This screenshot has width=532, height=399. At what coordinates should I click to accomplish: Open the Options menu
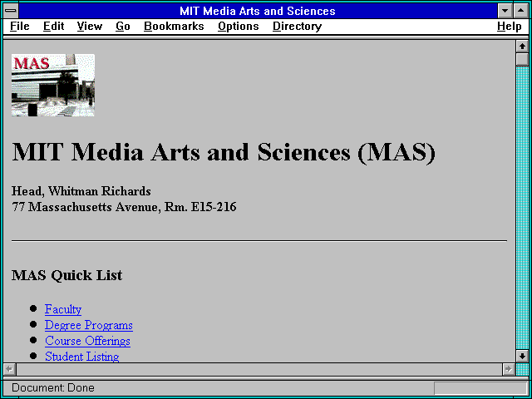point(239,27)
